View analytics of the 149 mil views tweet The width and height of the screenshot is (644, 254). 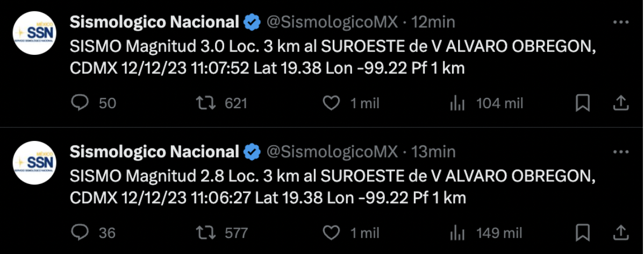tap(457, 232)
